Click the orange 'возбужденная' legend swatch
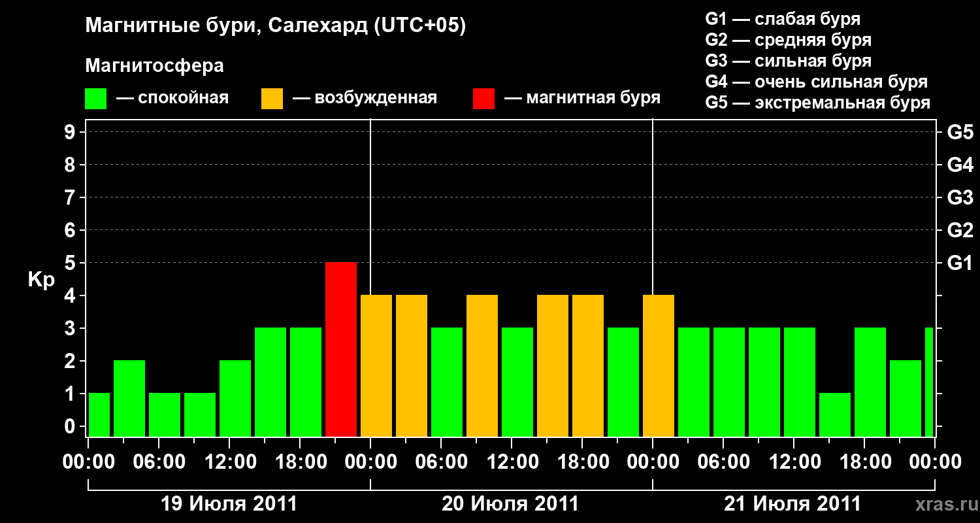 click(x=272, y=99)
